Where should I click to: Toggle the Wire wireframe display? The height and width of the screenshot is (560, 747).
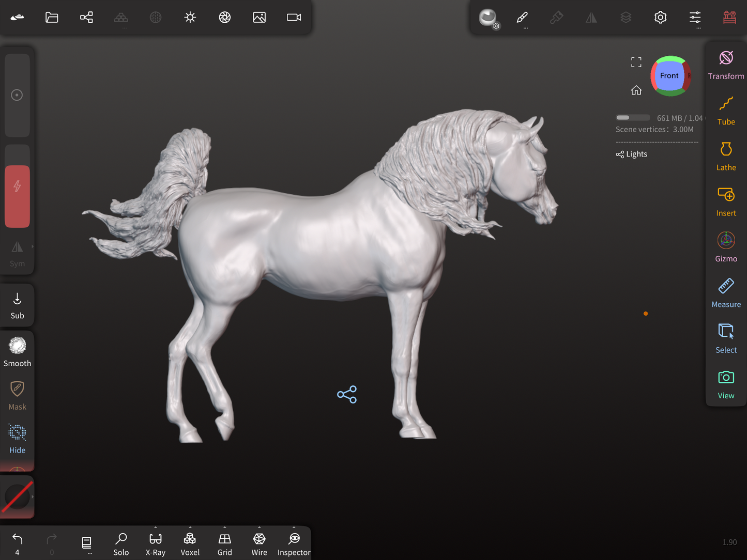(x=259, y=545)
